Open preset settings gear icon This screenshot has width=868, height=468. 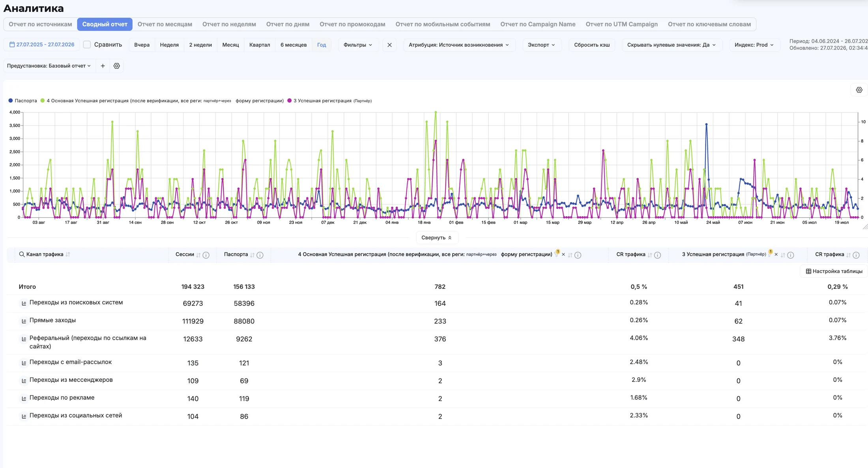(117, 66)
